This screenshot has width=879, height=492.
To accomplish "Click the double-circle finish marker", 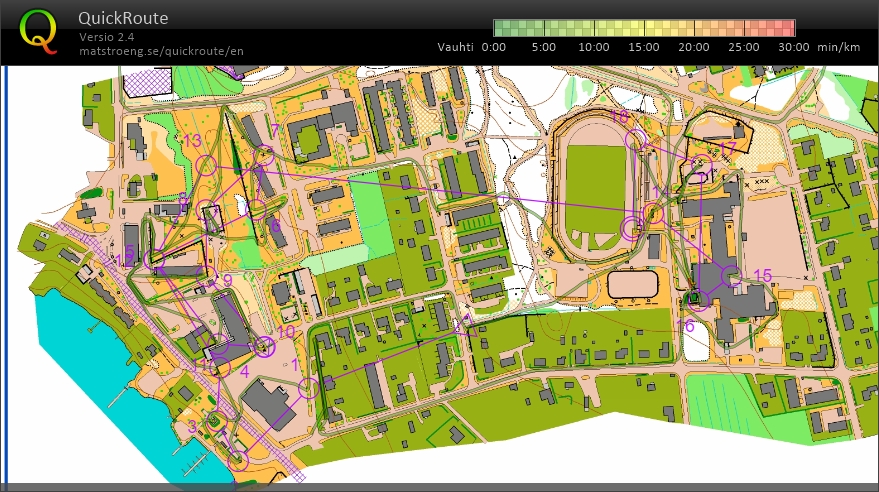I will tap(632, 228).
